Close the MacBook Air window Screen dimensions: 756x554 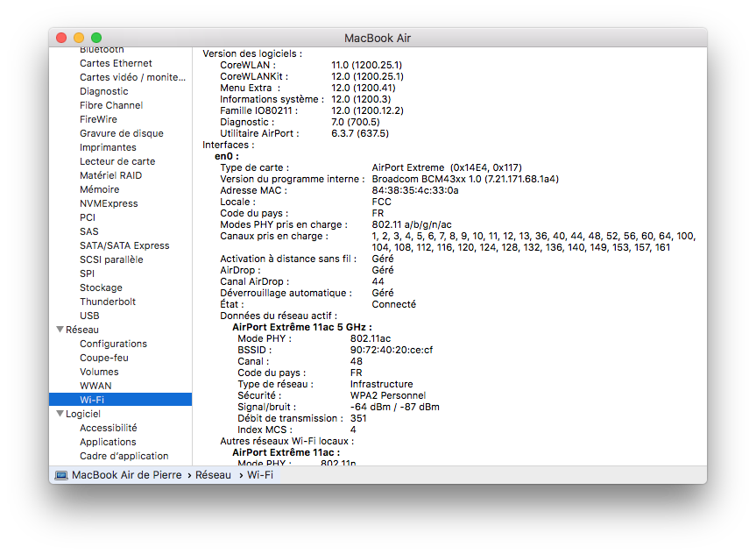[x=61, y=38]
